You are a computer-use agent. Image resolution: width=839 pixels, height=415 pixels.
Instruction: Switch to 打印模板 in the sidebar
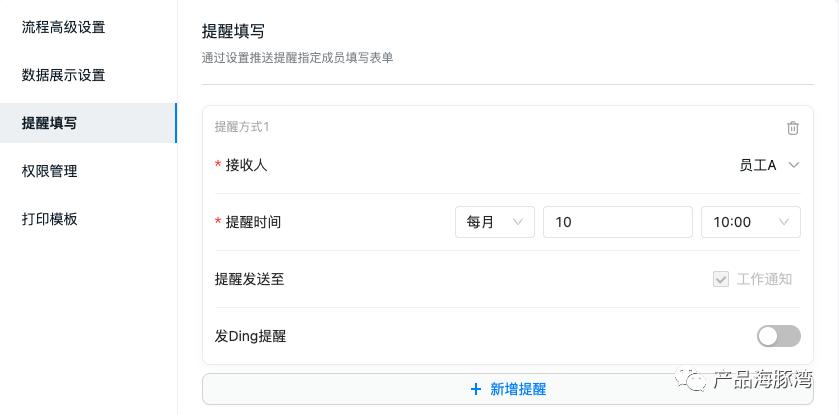click(50, 219)
